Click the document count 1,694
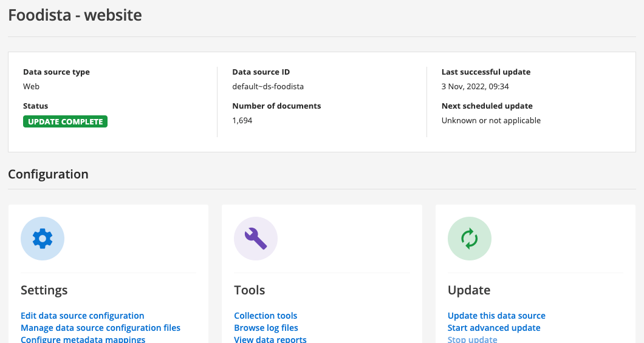The width and height of the screenshot is (644, 343). coord(242,121)
